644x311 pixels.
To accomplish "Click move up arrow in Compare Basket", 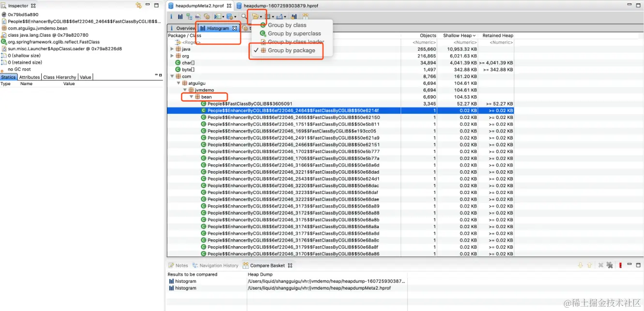I will click(x=589, y=265).
